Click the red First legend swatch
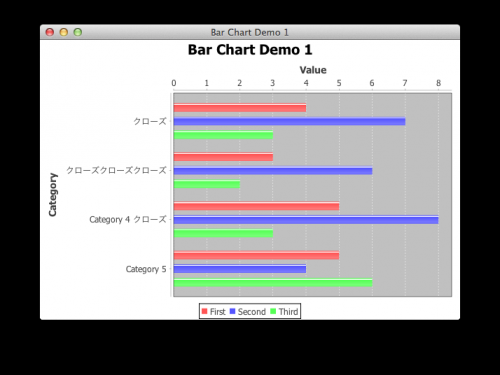Image resolution: width=500 pixels, height=375 pixels. pos(205,311)
